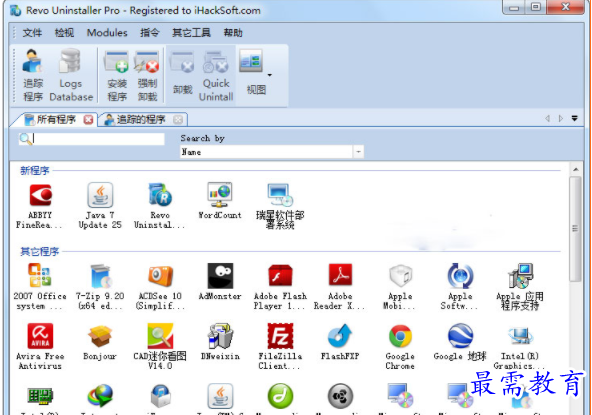Click the tab scroll left arrow
Screen dimensions: 592x415
[547, 119]
